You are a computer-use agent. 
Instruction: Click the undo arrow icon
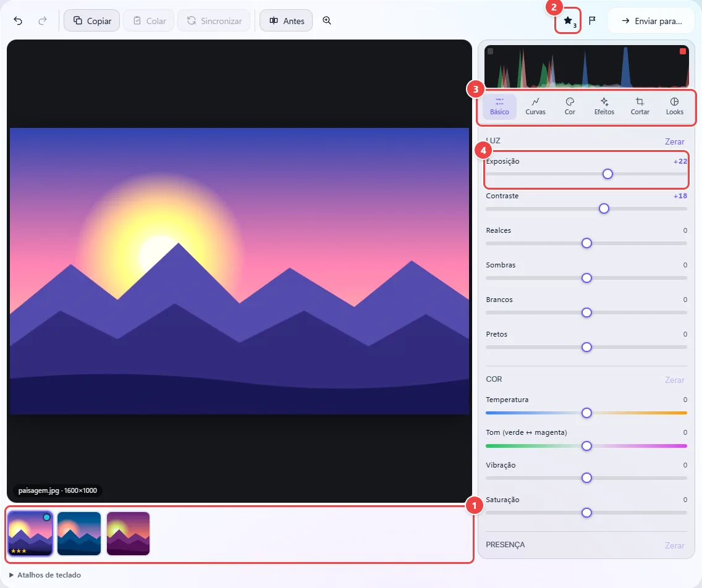(18, 20)
